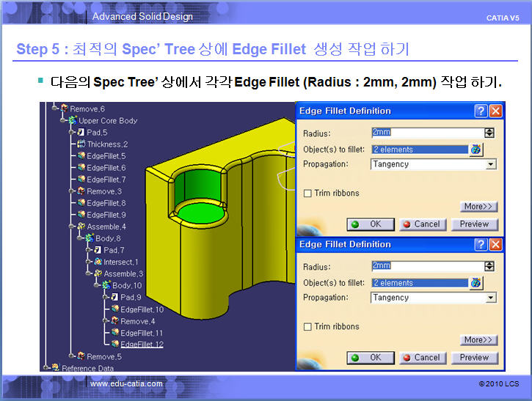Select Remove.5 in the spec tree
Image resolution: width=532 pixels, height=401 pixels.
click(x=103, y=356)
